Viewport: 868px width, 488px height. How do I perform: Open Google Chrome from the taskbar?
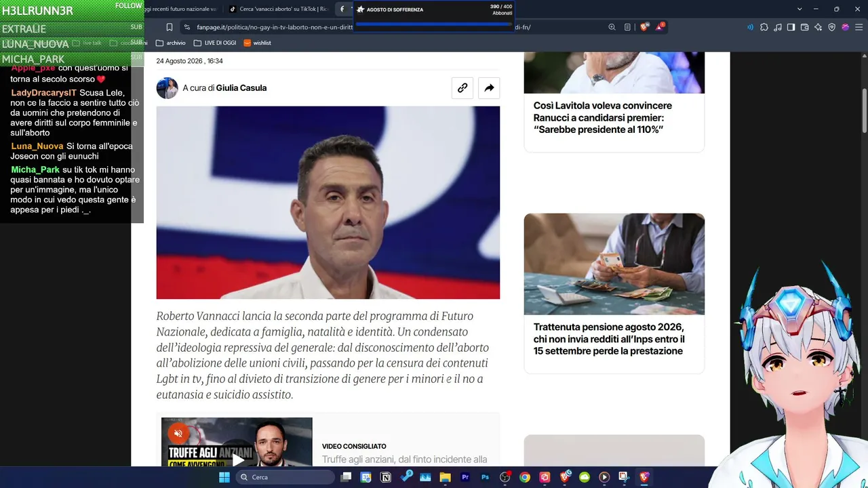pyautogui.click(x=525, y=477)
